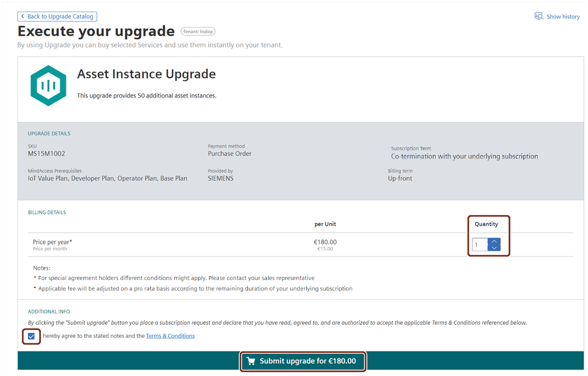Click the SIEMENS provider name

click(221, 178)
